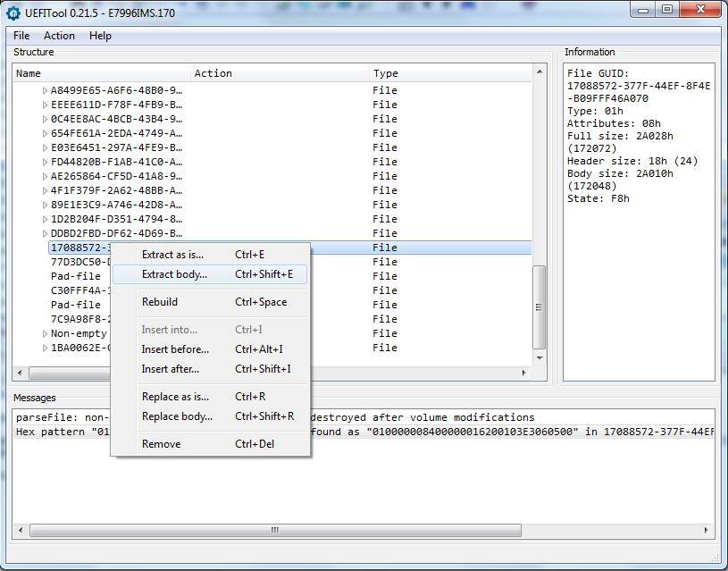This screenshot has height=571, width=728.
Task: Click Messages horizontal scrollbar thumb
Action: tap(275, 530)
